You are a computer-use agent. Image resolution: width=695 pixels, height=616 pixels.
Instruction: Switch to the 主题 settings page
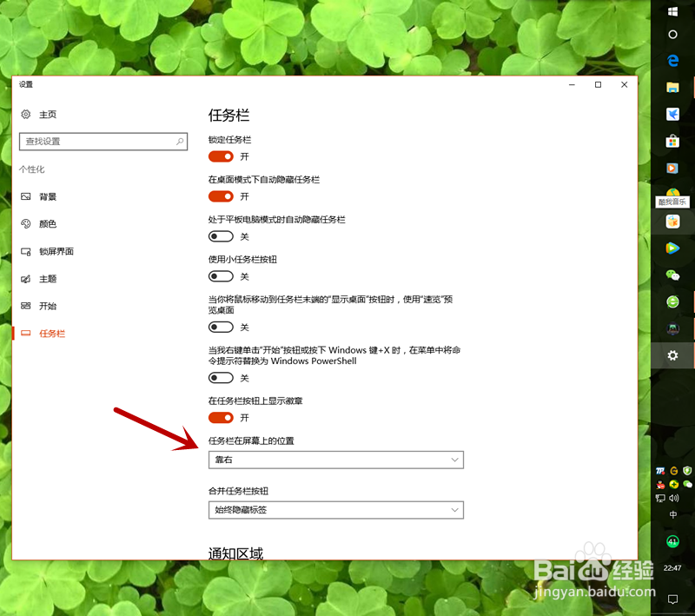click(x=45, y=279)
